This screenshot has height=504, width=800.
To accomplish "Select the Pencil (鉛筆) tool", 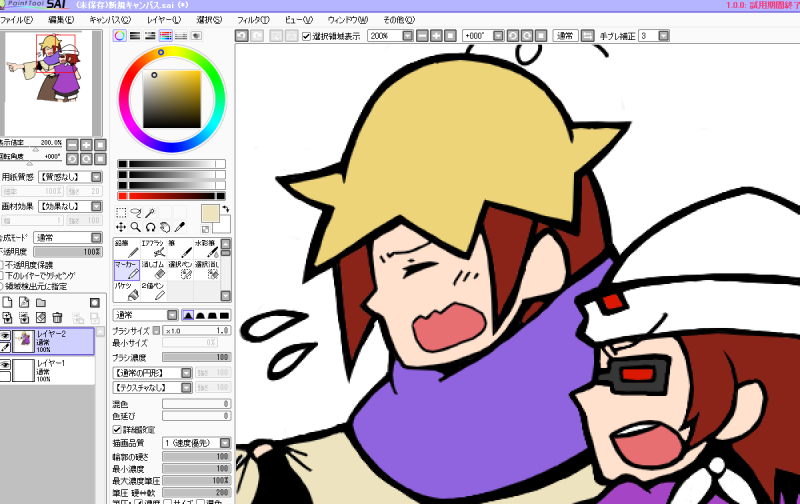I will coord(127,248).
